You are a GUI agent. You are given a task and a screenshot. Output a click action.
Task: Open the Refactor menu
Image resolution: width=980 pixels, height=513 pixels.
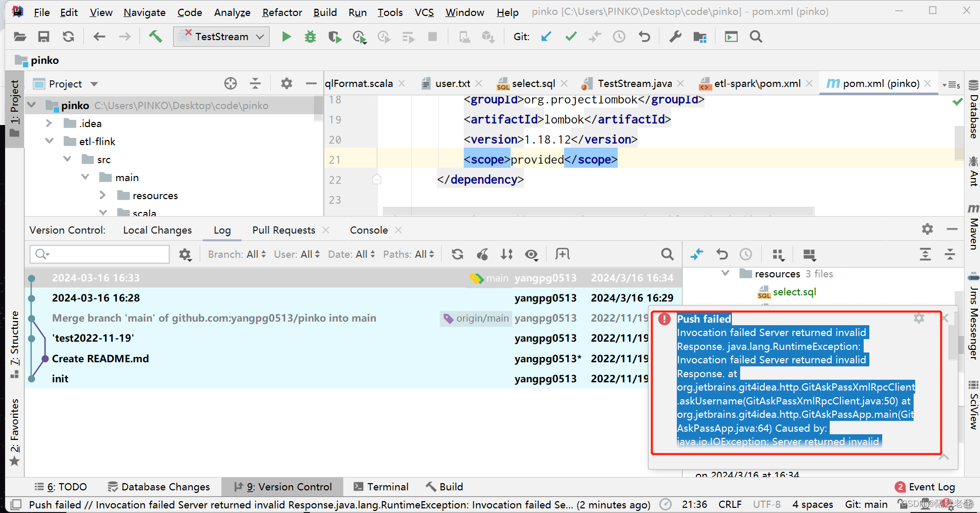[x=282, y=12]
